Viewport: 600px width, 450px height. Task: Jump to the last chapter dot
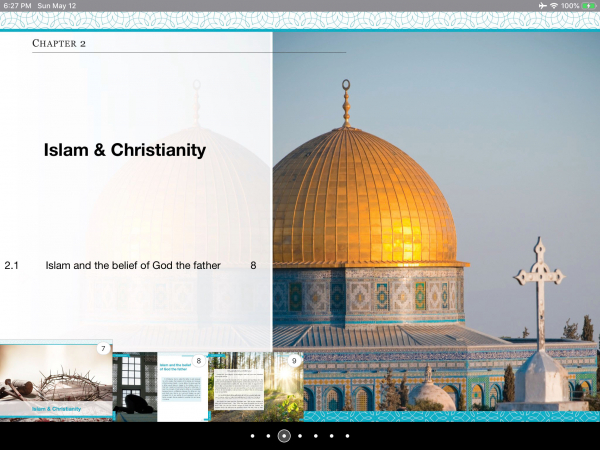(x=347, y=436)
